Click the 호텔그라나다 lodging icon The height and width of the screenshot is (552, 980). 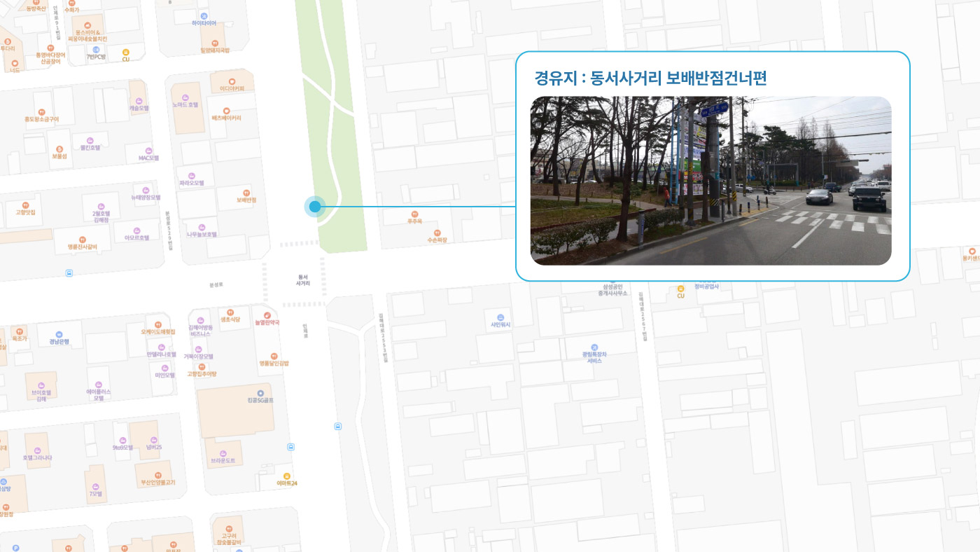click(37, 450)
